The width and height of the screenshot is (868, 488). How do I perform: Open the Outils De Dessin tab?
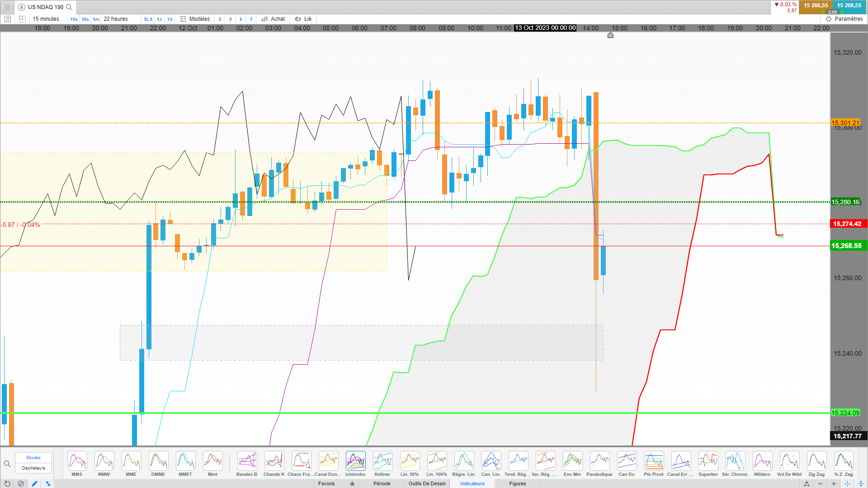tap(427, 483)
